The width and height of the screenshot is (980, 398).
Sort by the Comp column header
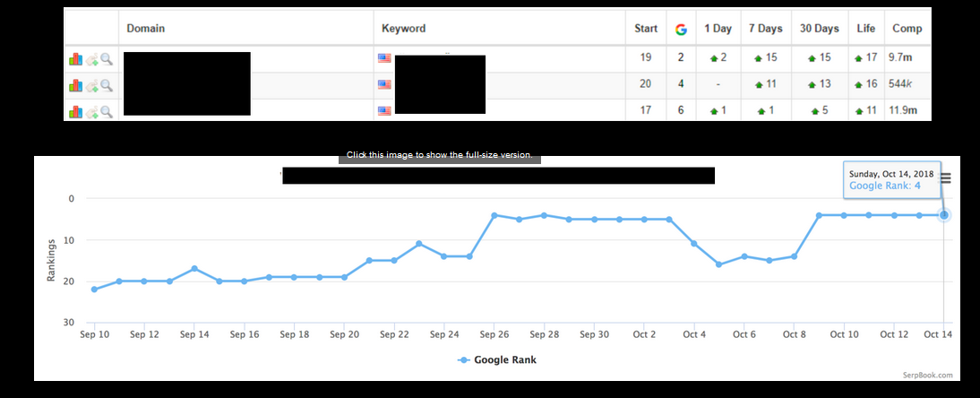pyautogui.click(x=907, y=28)
